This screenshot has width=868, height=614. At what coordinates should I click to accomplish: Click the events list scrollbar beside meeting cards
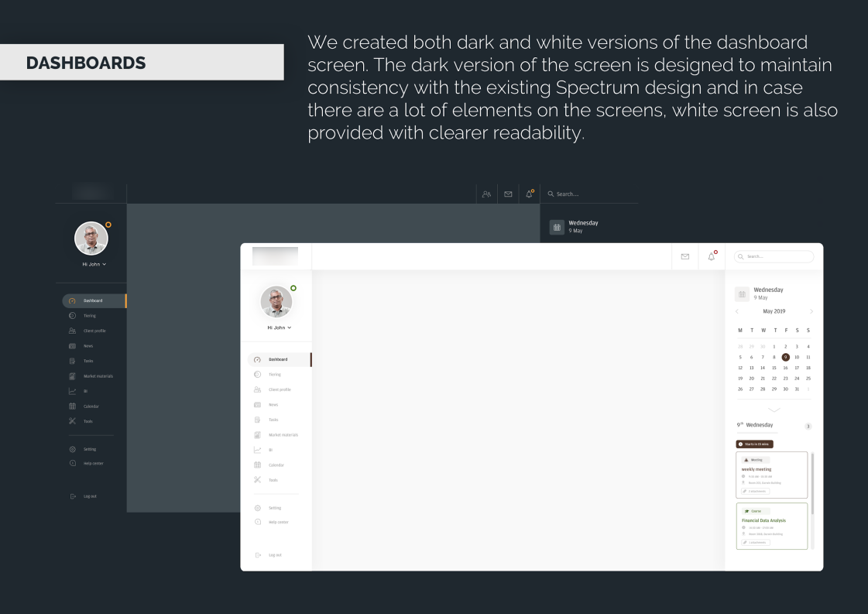[812, 480]
